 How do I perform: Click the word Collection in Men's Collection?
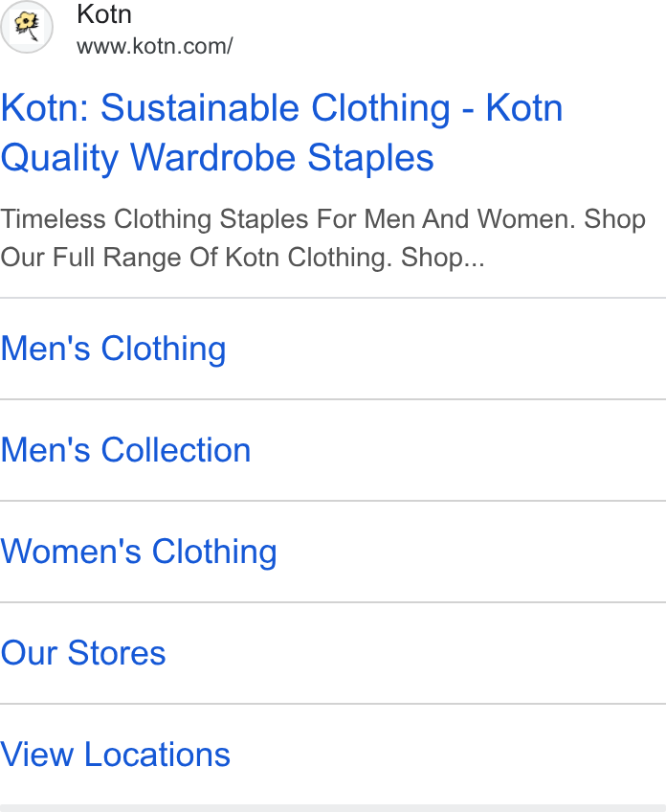[x=176, y=450]
